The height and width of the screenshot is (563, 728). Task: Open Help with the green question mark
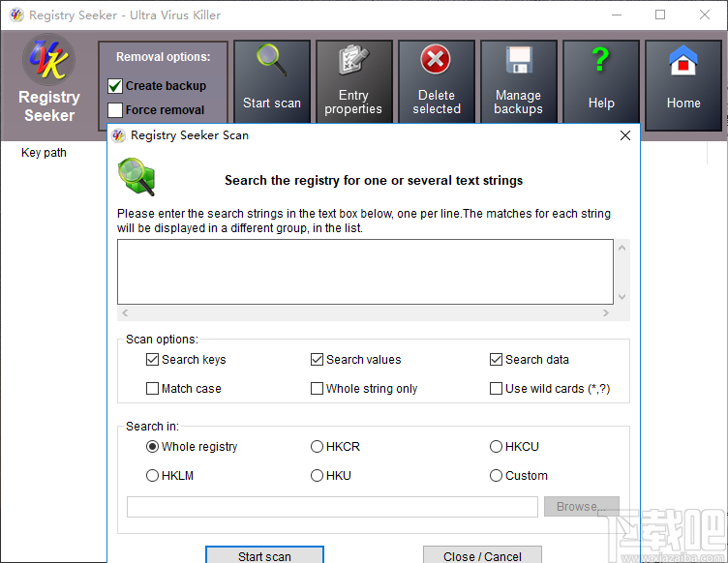coord(601,81)
